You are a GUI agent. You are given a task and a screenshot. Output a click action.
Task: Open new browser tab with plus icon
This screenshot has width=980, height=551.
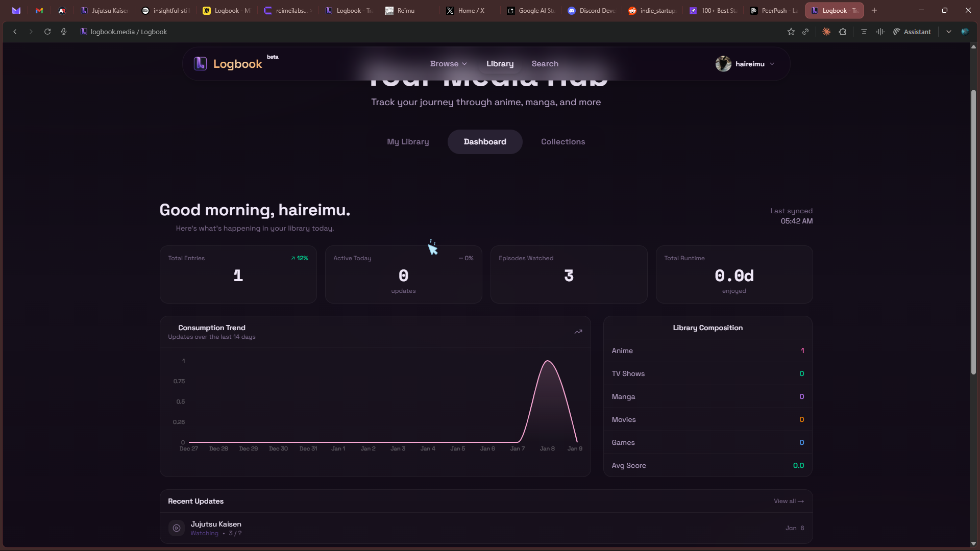pos(874,10)
